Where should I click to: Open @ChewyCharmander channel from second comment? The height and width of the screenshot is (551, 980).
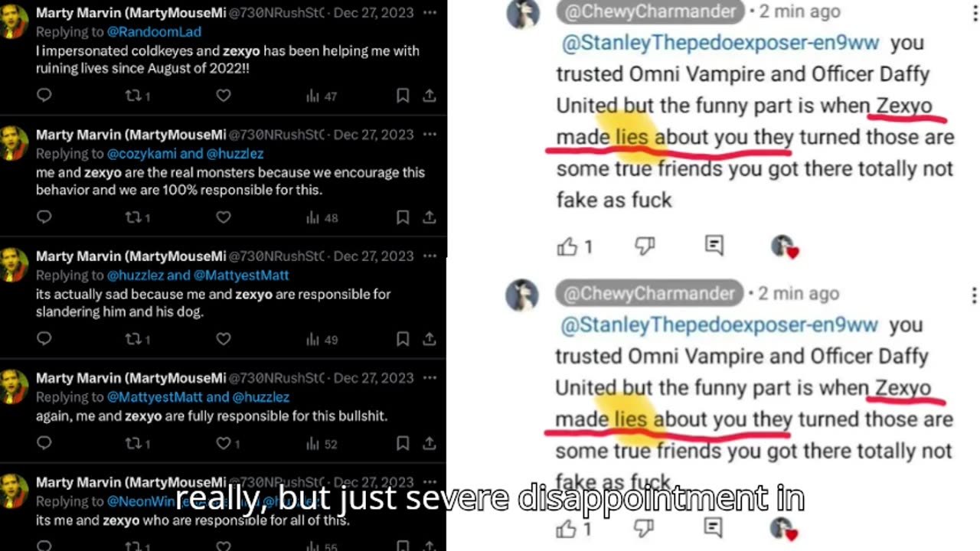[x=649, y=293]
